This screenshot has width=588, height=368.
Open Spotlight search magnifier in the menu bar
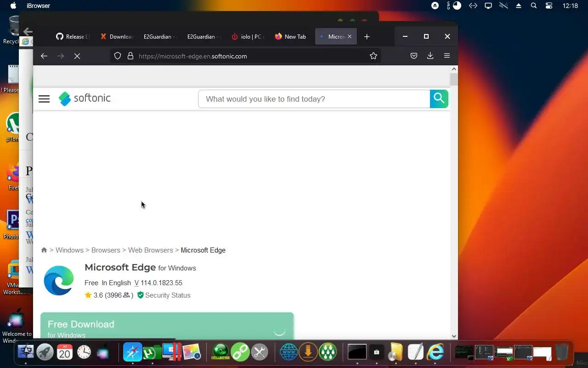[x=533, y=6]
